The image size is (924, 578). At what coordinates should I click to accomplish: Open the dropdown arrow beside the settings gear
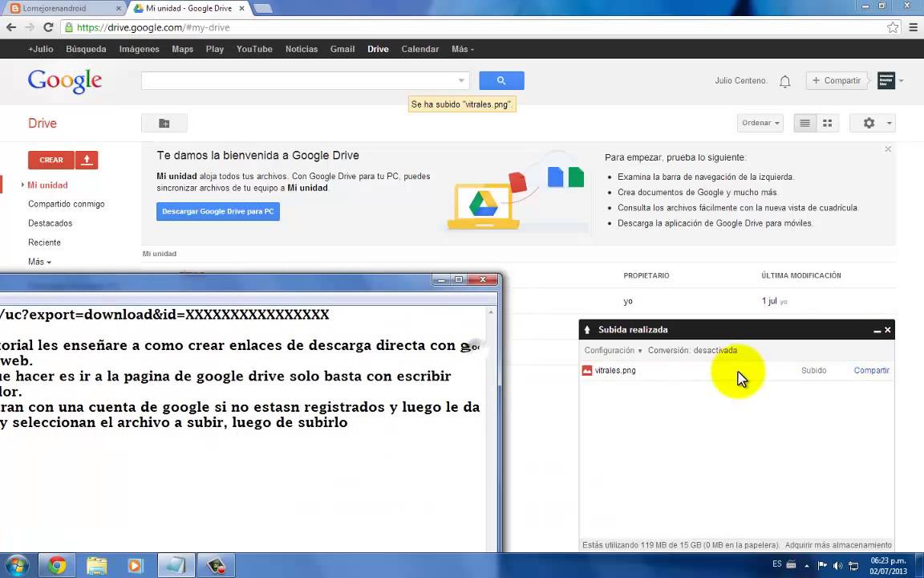(x=889, y=124)
